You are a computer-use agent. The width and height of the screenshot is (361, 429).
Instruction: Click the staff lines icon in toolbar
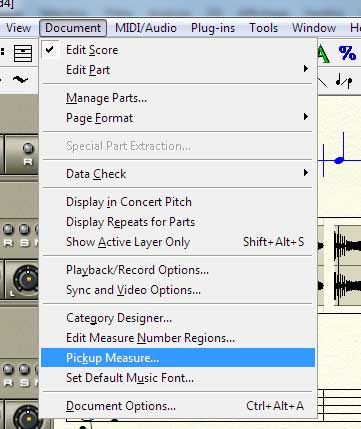tap(23, 53)
